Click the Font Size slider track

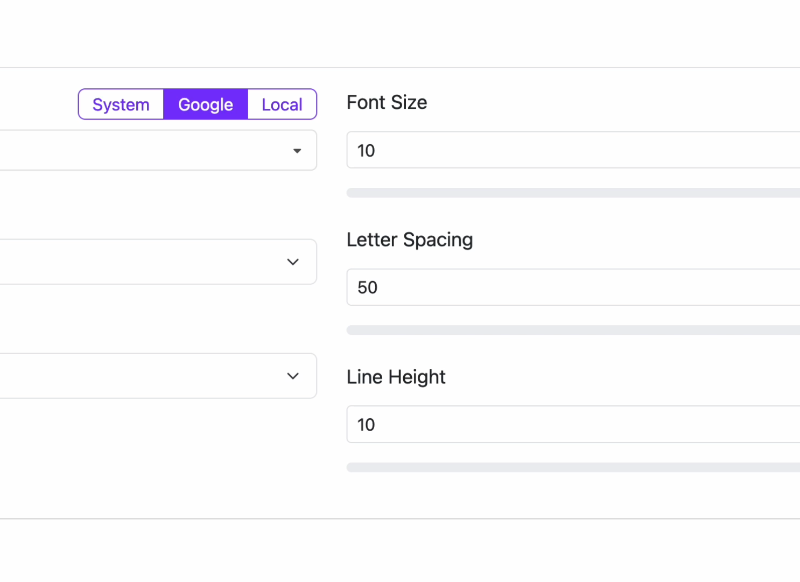coord(573,193)
